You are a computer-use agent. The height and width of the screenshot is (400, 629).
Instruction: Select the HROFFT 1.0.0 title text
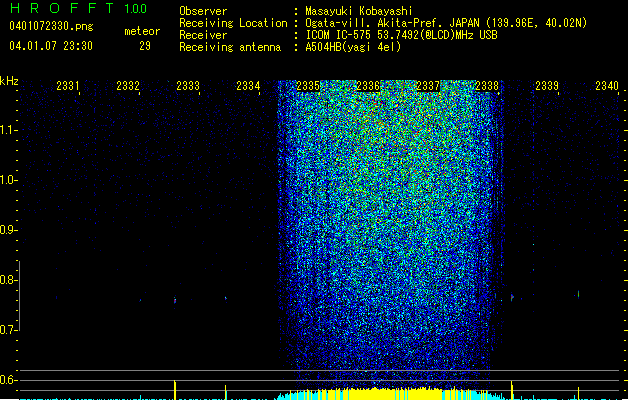pyautogui.click(x=79, y=8)
